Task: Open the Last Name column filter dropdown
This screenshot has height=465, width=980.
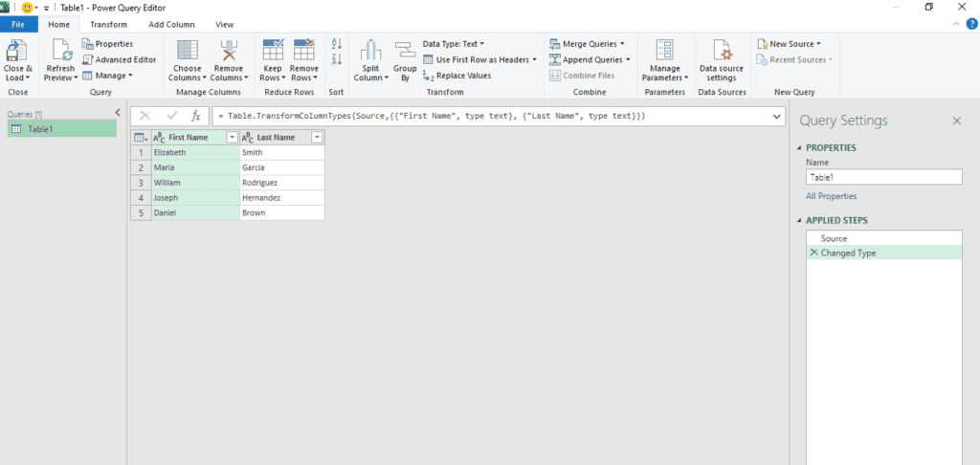Action: [317, 138]
